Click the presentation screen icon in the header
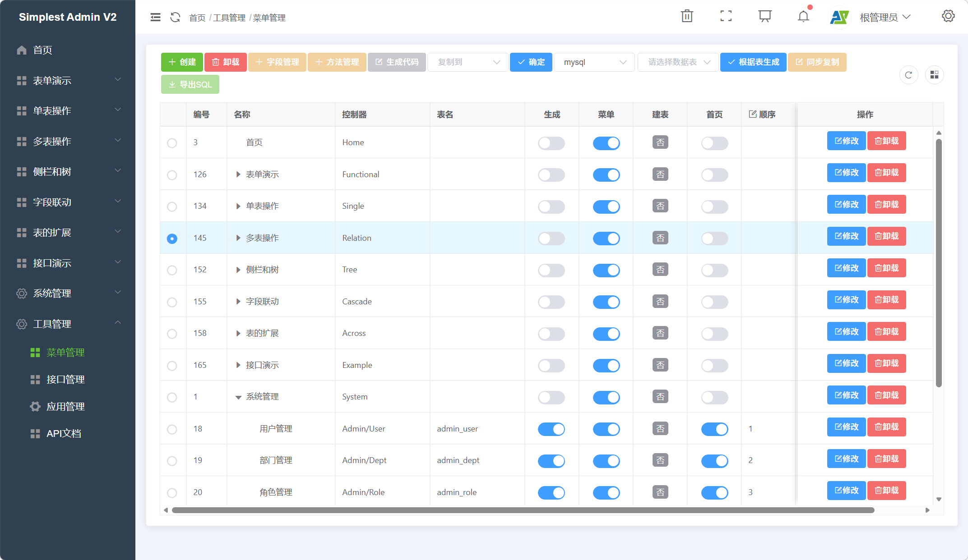This screenshot has height=560, width=968. coord(764,16)
